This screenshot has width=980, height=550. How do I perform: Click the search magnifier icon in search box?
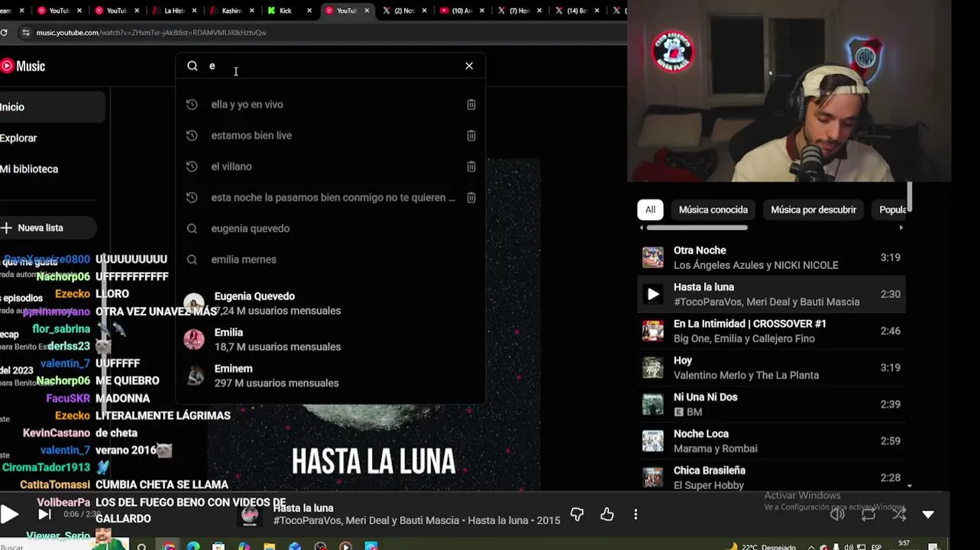[192, 66]
